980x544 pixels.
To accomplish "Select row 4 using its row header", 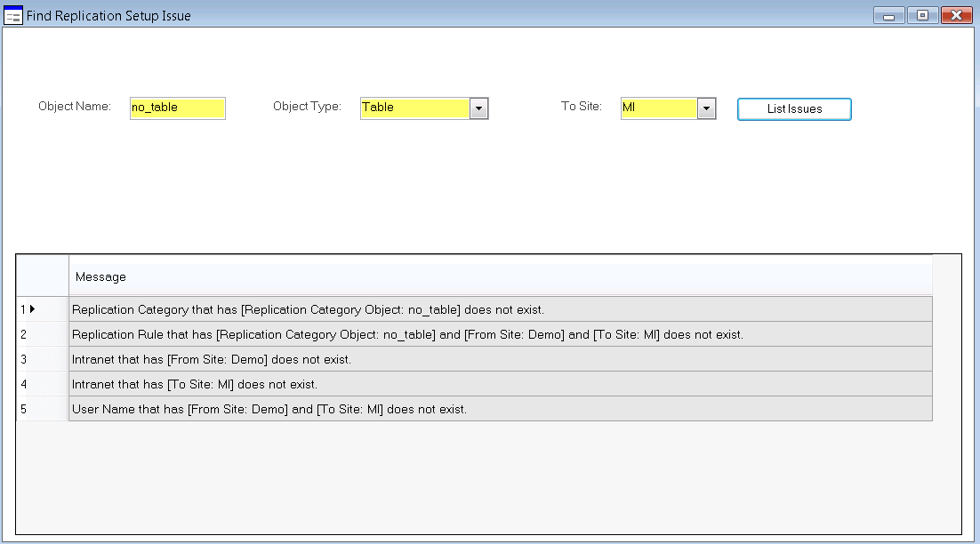I will pyautogui.click(x=42, y=384).
